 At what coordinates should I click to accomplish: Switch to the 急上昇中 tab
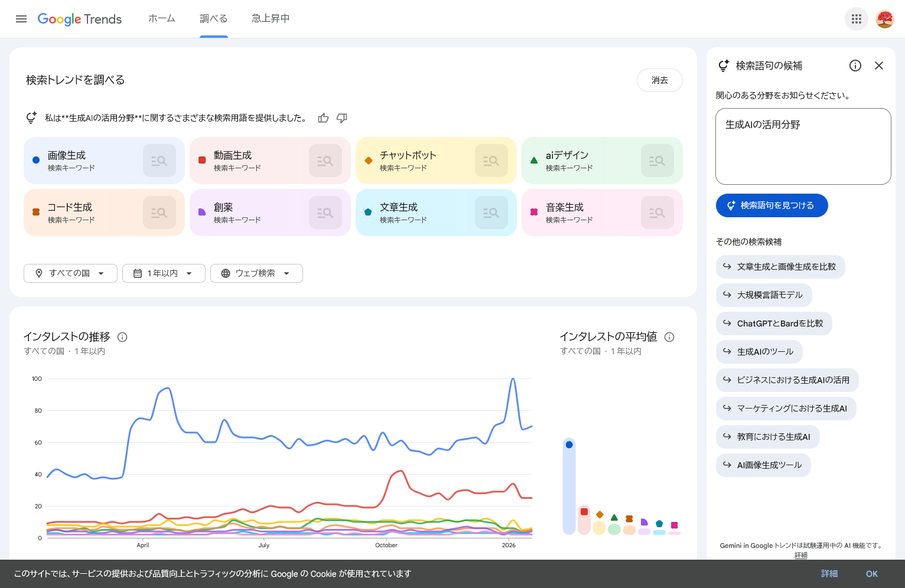pyautogui.click(x=271, y=19)
